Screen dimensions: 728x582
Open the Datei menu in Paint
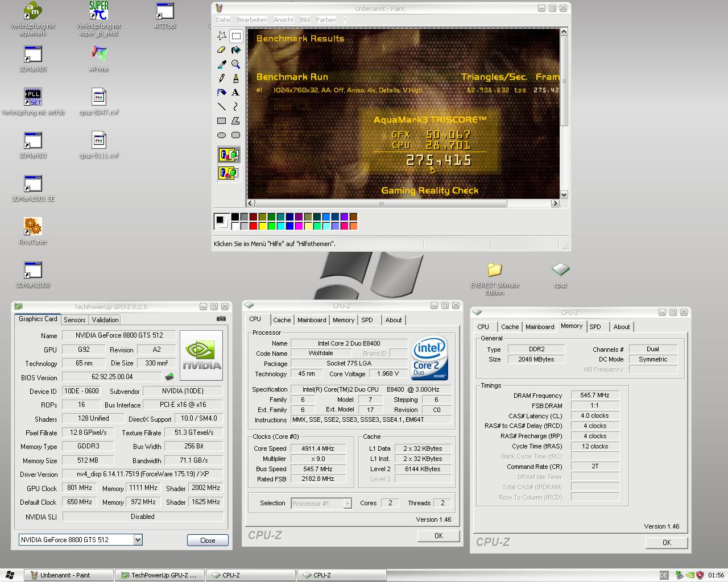click(223, 20)
